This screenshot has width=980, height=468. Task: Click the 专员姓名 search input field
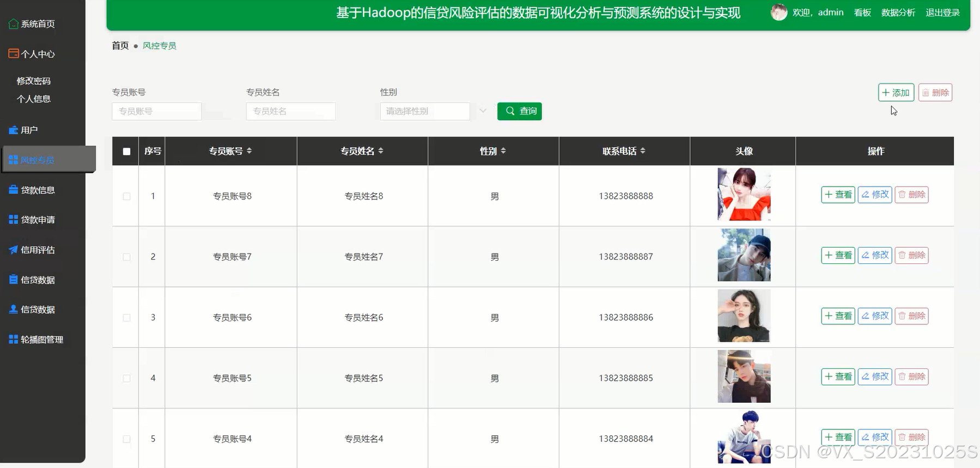(x=291, y=111)
